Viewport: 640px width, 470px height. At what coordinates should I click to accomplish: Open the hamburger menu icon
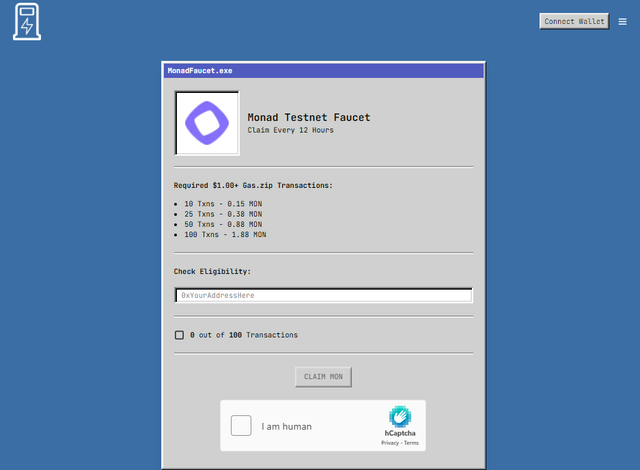(x=622, y=22)
